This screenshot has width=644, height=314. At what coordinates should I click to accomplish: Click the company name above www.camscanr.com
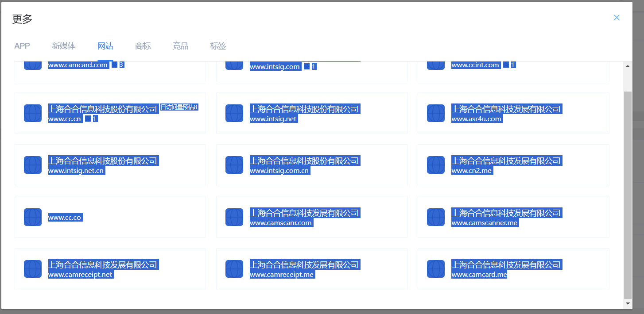coord(304,213)
